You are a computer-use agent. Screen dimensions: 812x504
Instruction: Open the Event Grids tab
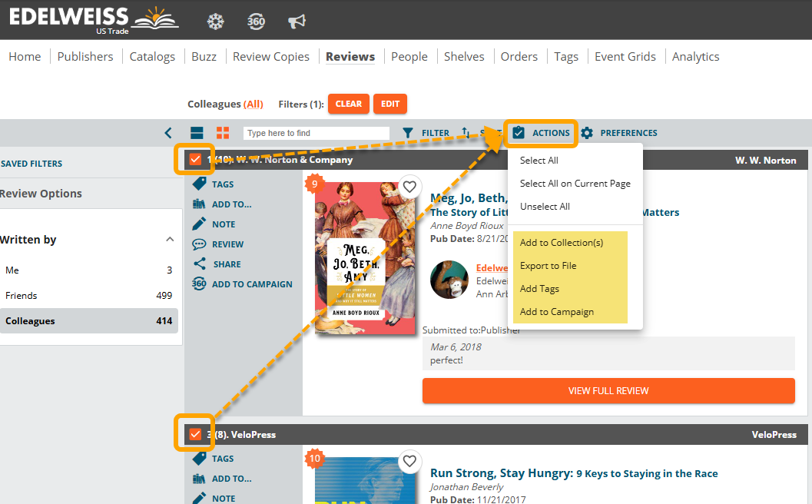[x=625, y=56]
